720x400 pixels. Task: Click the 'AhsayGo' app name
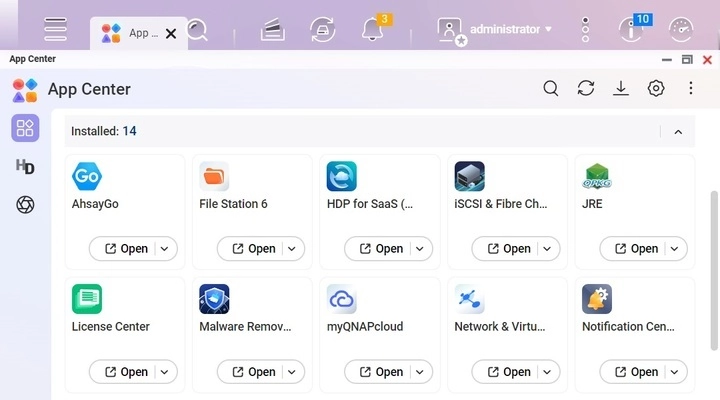(95, 204)
